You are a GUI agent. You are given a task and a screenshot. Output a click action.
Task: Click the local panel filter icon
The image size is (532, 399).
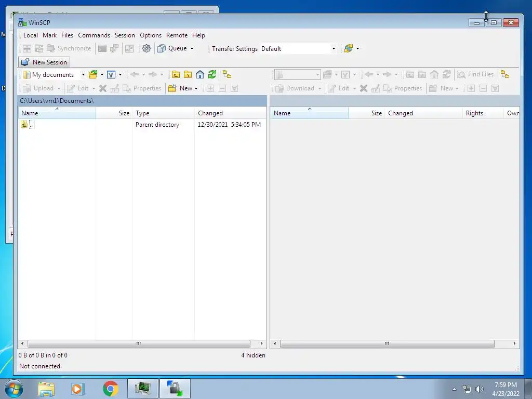111,75
